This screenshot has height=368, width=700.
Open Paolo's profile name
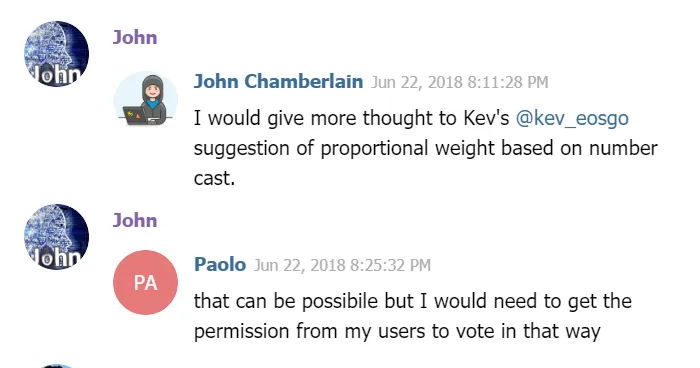click(220, 265)
